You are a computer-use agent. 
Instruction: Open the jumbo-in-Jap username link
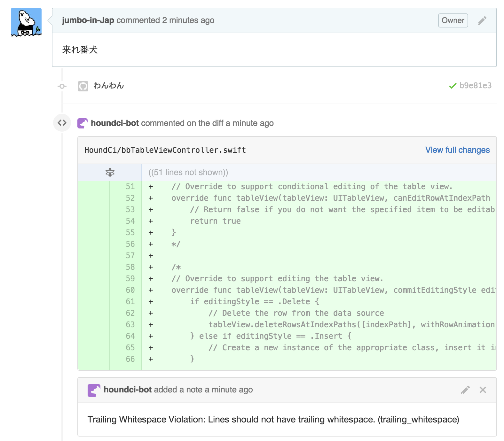[x=88, y=20]
